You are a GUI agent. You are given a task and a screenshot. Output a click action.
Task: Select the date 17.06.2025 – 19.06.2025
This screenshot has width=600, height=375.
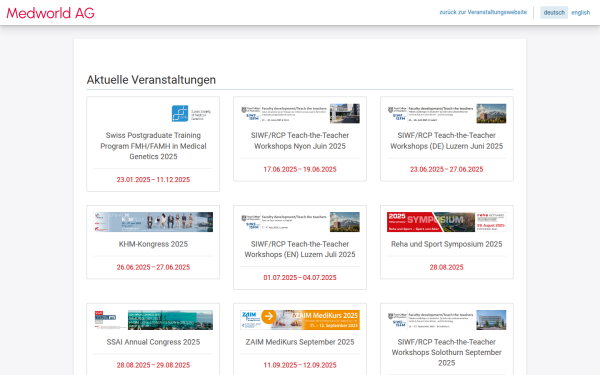coord(300,169)
